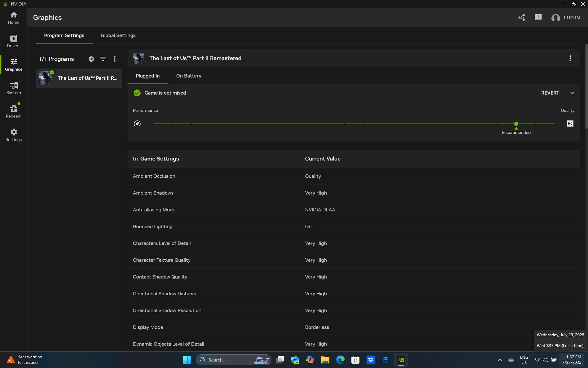Open Dropbox from taskbar
This screenshot has height=368, width=588.
371,360
